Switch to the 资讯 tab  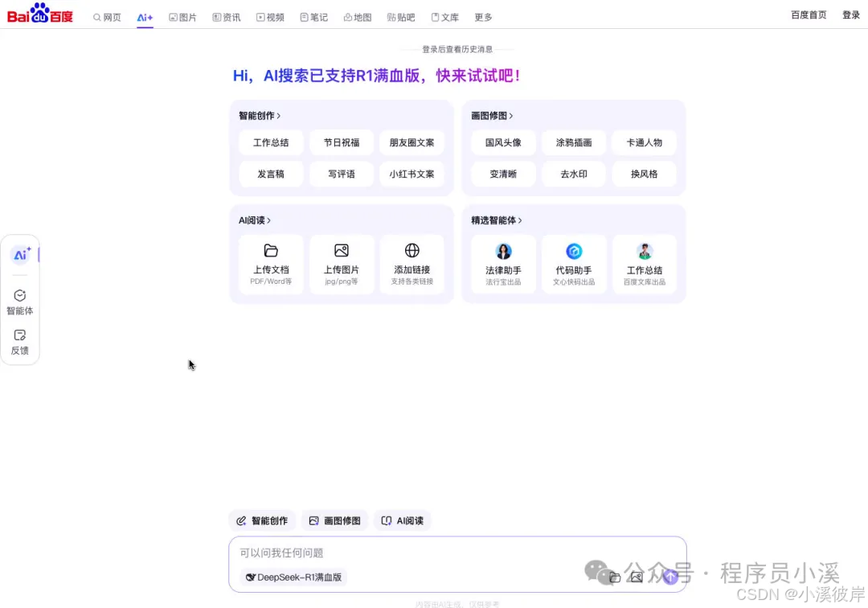[x=227, y=17]
